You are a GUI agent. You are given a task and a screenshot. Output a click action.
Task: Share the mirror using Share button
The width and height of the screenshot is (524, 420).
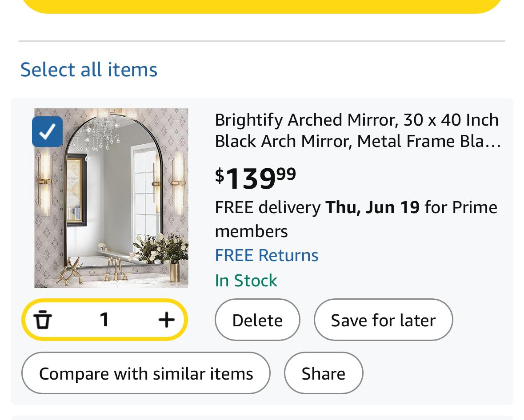pos(323,373)
